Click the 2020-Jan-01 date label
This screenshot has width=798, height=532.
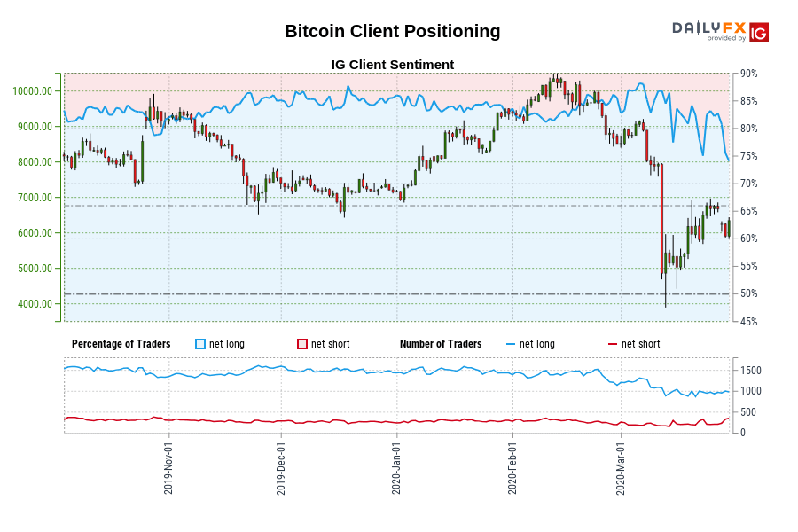pyautogui.click(x=396, y=468)
